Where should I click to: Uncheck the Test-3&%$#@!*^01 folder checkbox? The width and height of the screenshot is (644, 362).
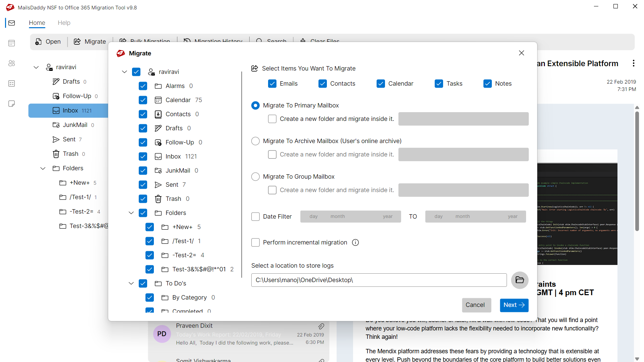149,269
